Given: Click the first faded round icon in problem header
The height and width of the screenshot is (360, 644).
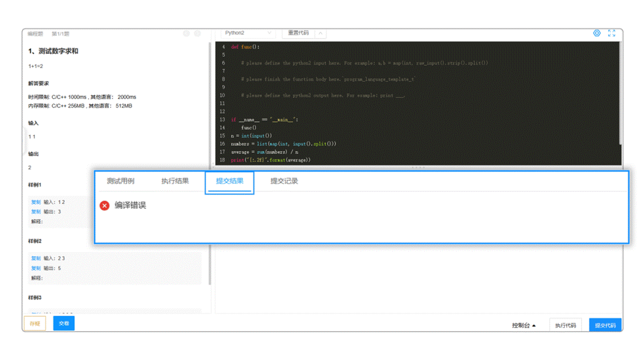Looking at the screenshot, I should coord(186,34).
